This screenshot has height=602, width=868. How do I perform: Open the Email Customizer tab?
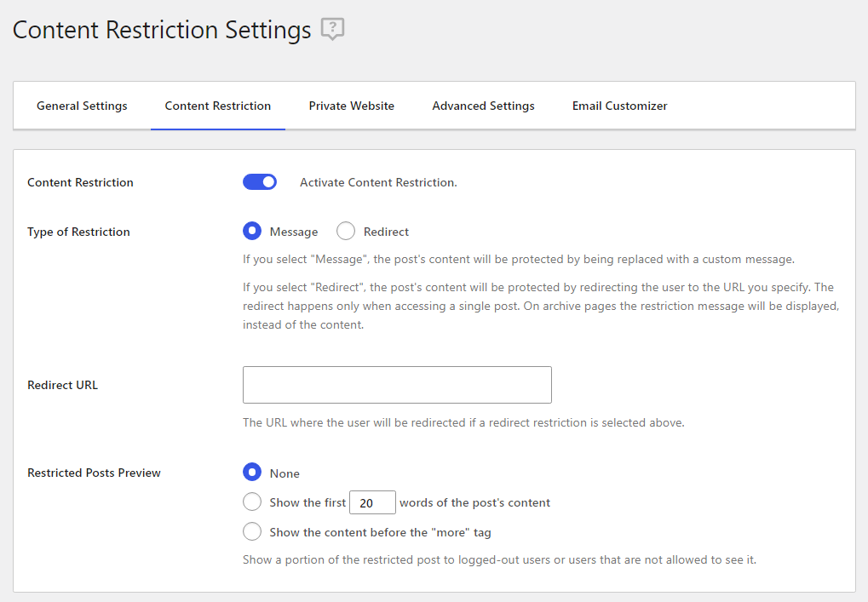click(619, 106)
